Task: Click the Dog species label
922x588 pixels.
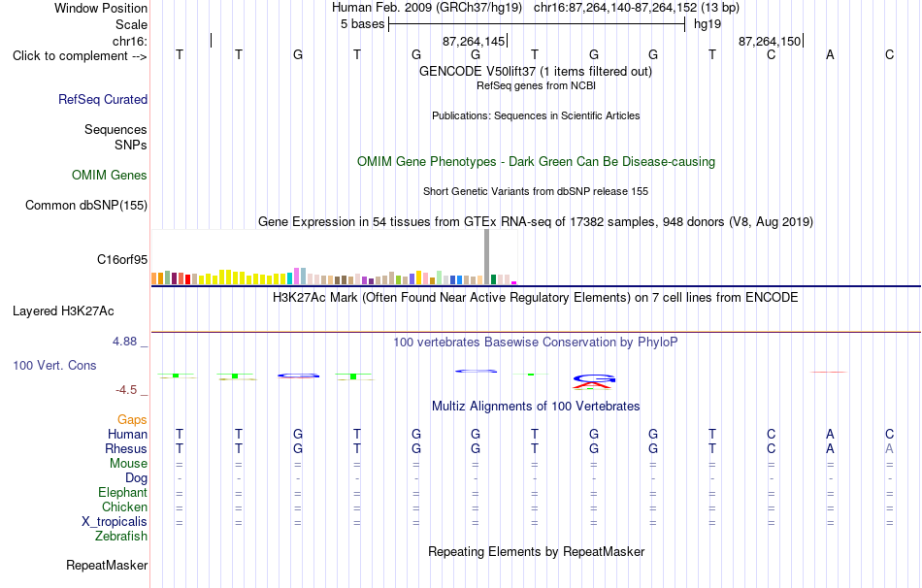Action: [x=136, y=478]
